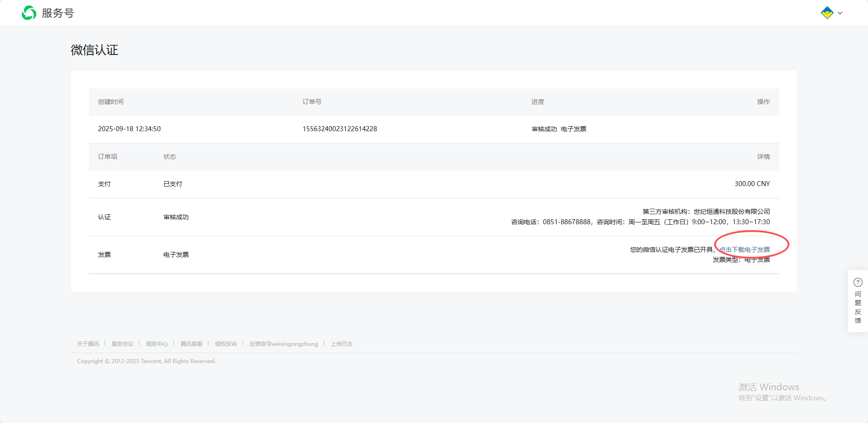Open the 上传日志 footer link
The width and height of the screenshot is (868, 423).
click(342, 344)
